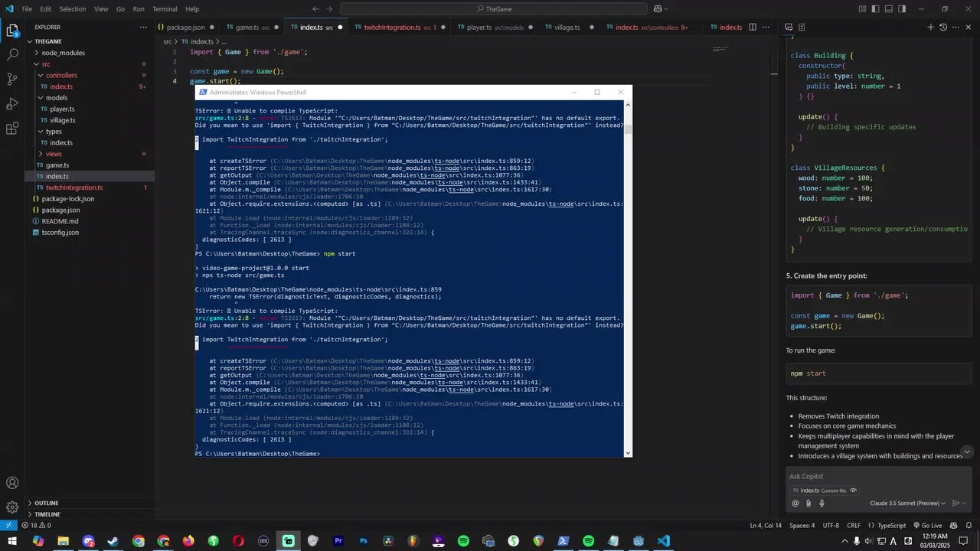Screen dimensions: 980x551
Task: Open VS Code remote window indicator
Action: click(x=8, y=526)
